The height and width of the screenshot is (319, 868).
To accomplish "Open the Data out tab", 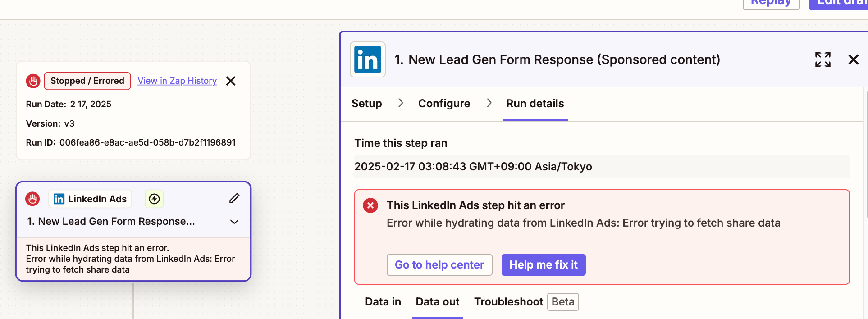I will [x=438, y=302].
